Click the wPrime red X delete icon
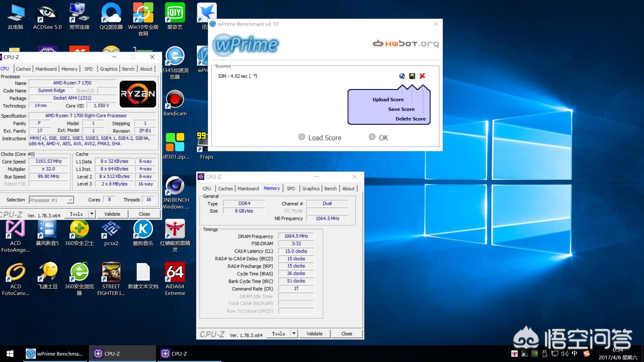 tap(422, 76)
